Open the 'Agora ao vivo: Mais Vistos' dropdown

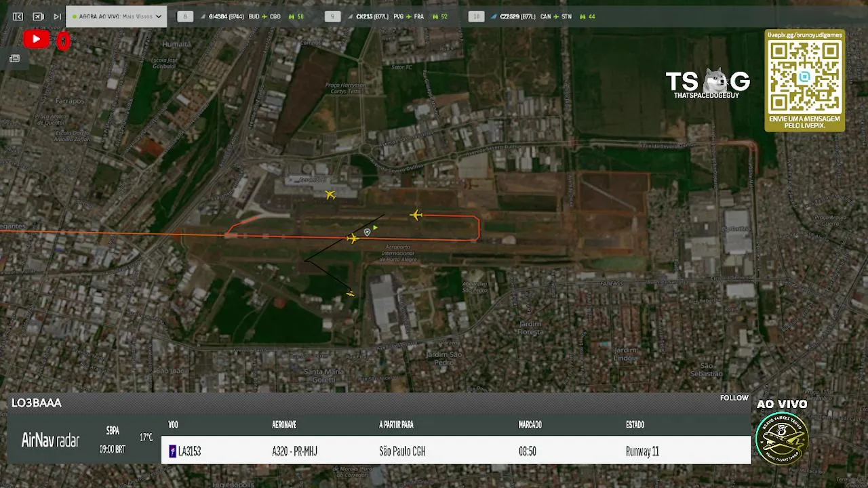[117, 16]
